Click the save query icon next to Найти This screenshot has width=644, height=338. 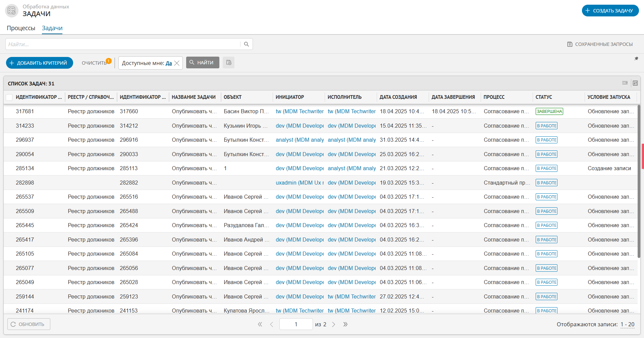coord(229,63)
